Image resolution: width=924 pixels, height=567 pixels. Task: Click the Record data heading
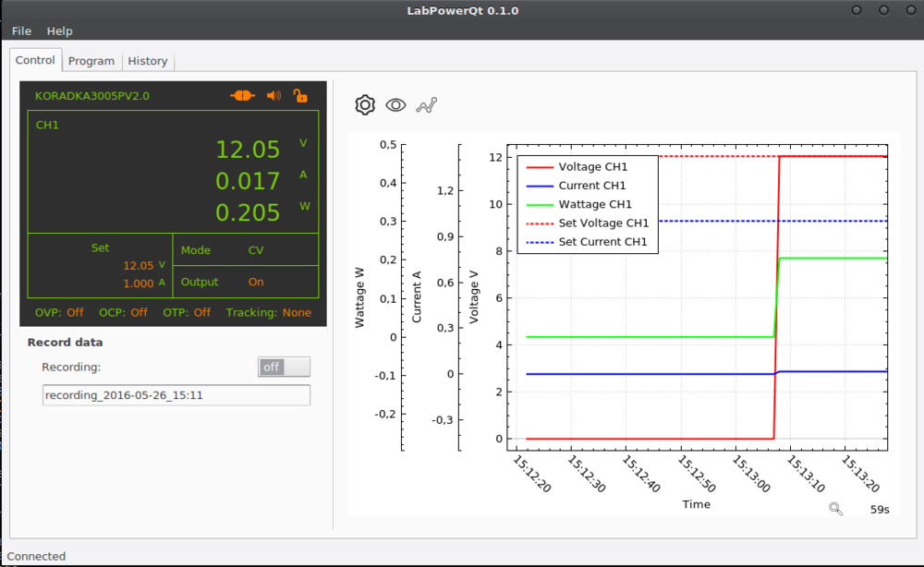65,342
